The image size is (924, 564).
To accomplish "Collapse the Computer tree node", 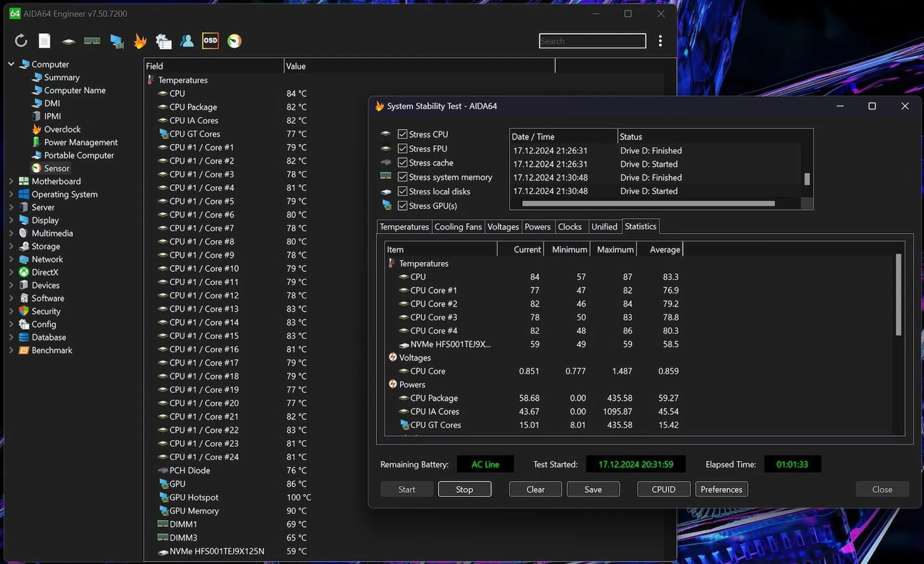I will point(11,64).
